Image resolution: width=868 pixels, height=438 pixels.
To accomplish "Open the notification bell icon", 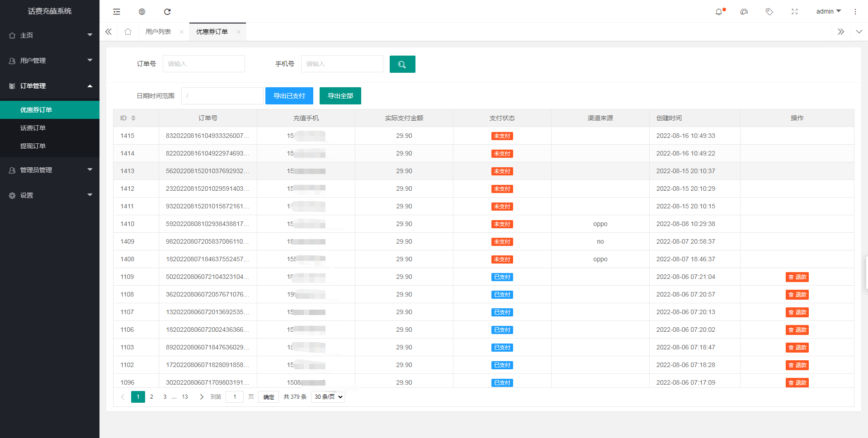I will click(719, 12).
